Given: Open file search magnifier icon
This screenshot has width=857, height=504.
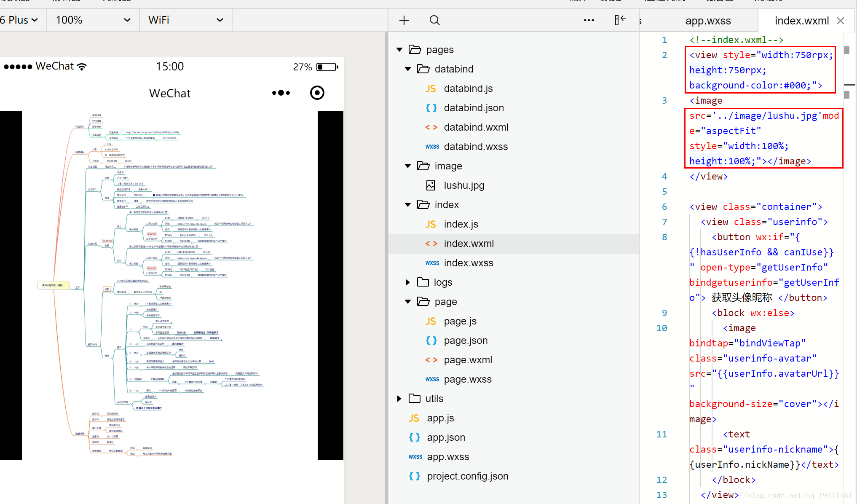Looking at the screenshot, I should click(x=435, y=20).
